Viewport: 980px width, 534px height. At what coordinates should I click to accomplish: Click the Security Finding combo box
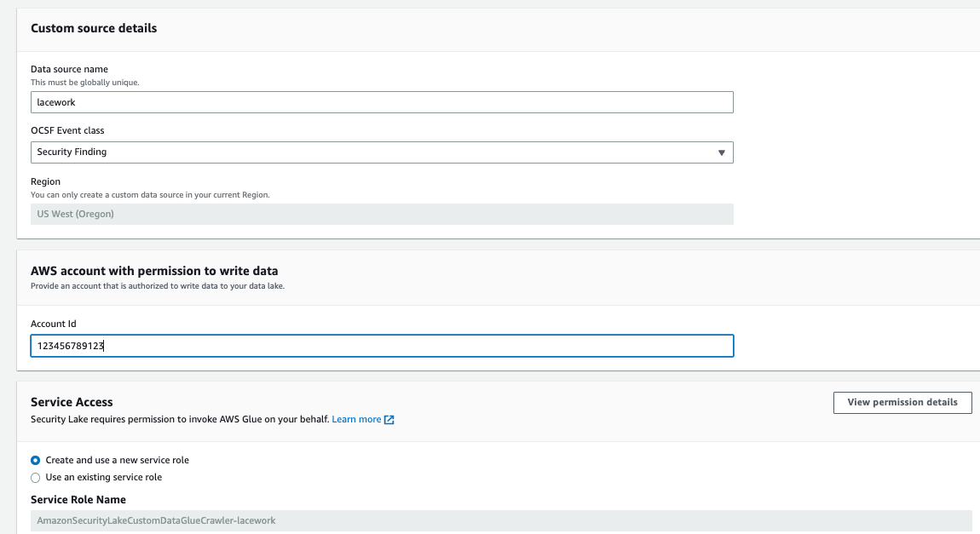coord(382,152)
